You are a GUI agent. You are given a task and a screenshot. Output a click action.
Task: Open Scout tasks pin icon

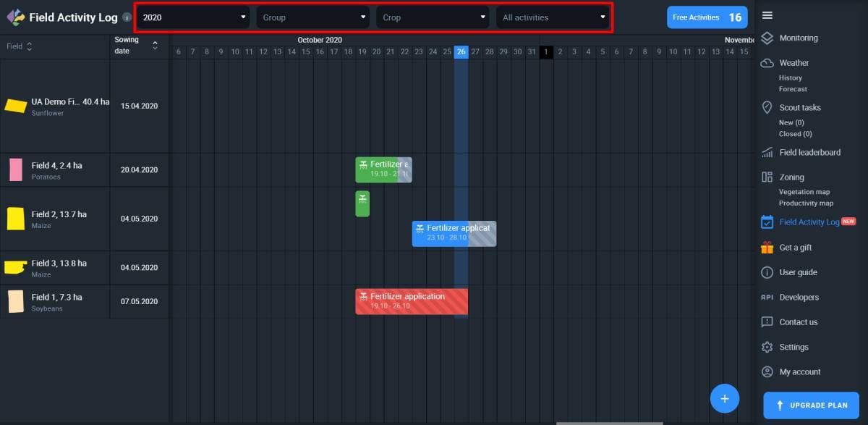pos(767,107)
